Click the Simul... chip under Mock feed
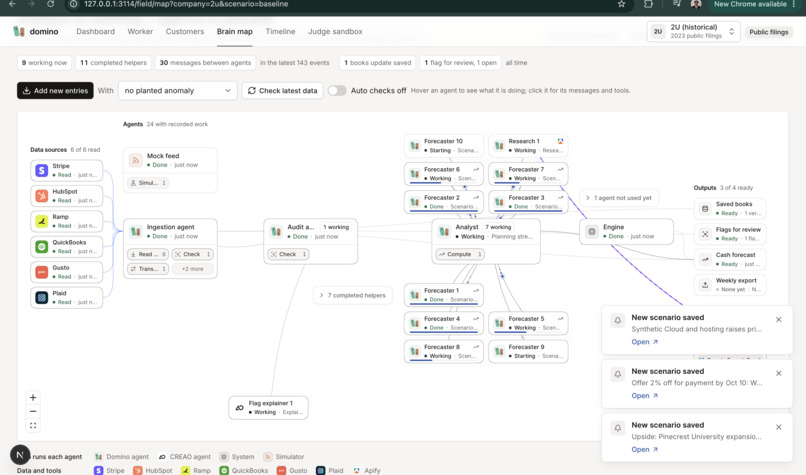The width and height of the screenshot is (806, 475). tap(148, 183)
